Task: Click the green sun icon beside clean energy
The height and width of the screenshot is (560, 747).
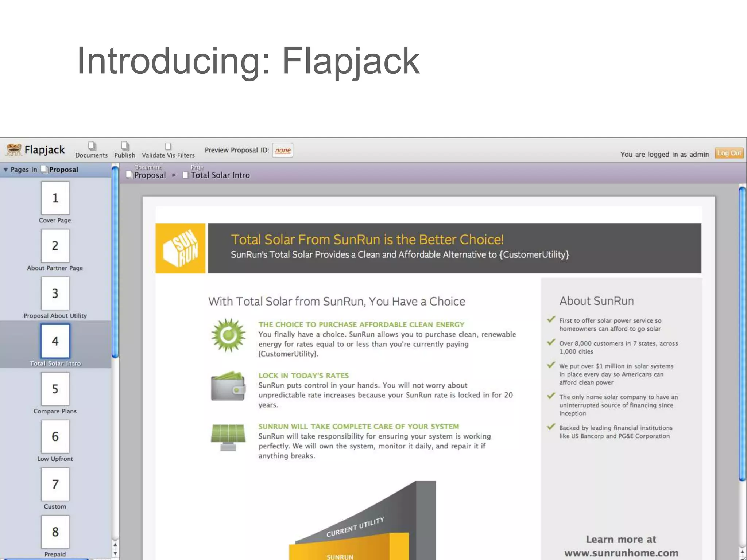Action: pos(228,335)
